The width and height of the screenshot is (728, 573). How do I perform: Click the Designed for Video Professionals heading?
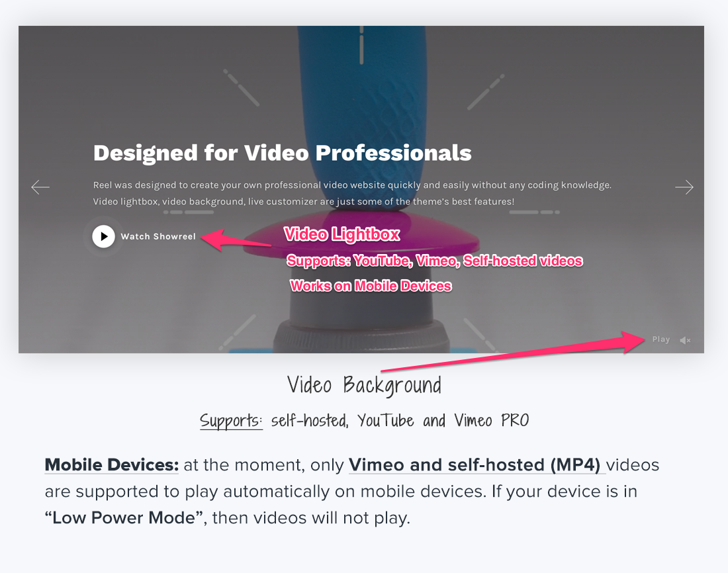coord(282,153)
